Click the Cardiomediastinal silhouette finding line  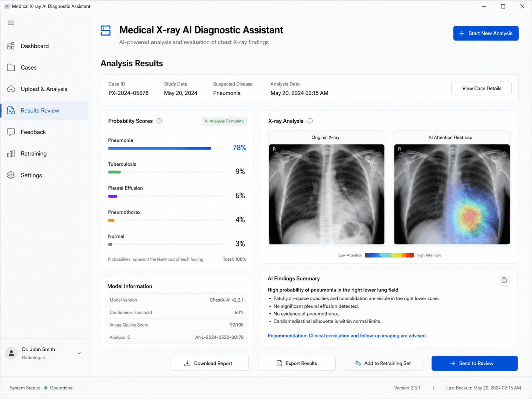coord(327,321)
